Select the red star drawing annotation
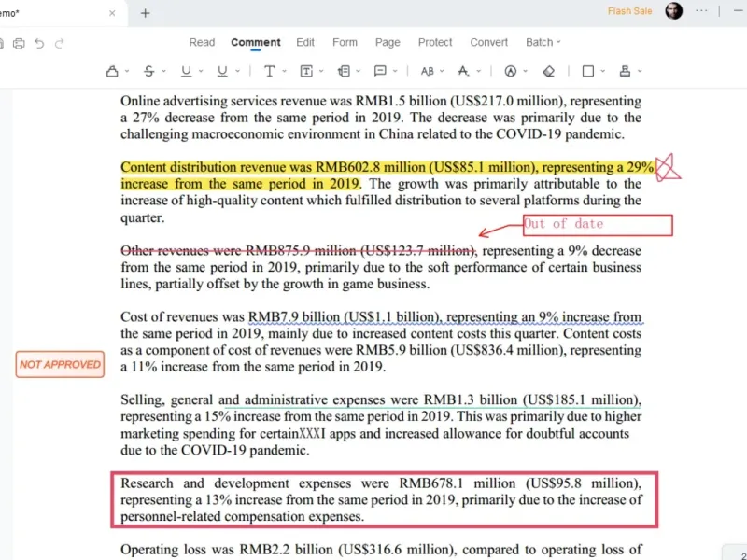This screenshot has height=560, width=747. click(x=668, y=168)
